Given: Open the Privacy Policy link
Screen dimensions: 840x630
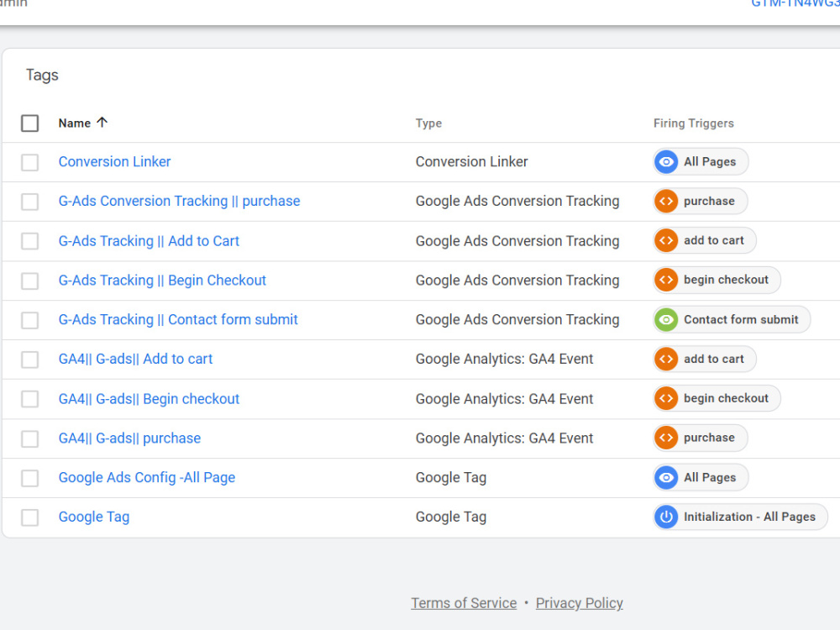Looking at the screenshot, I should coord(579,603).
